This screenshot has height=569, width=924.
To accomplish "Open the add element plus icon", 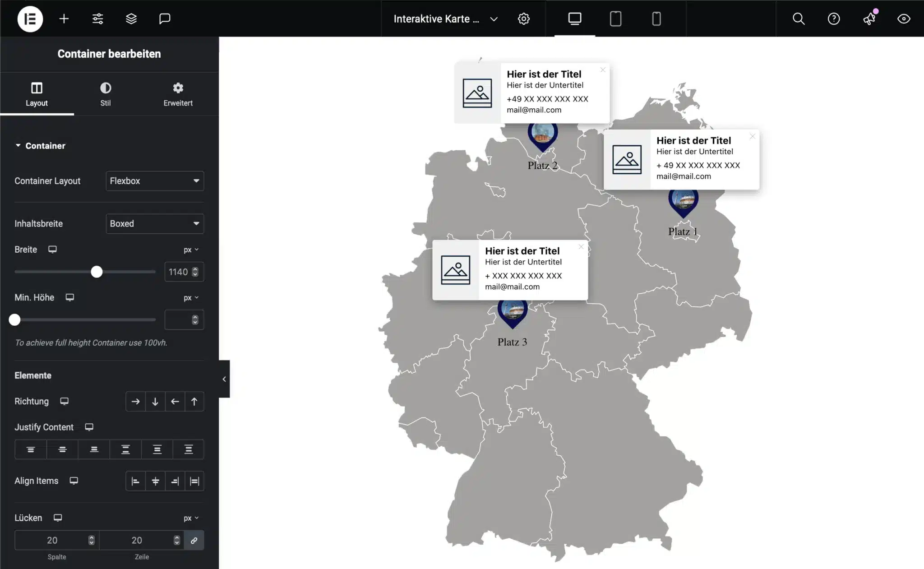I will click(x=64, y=19).
